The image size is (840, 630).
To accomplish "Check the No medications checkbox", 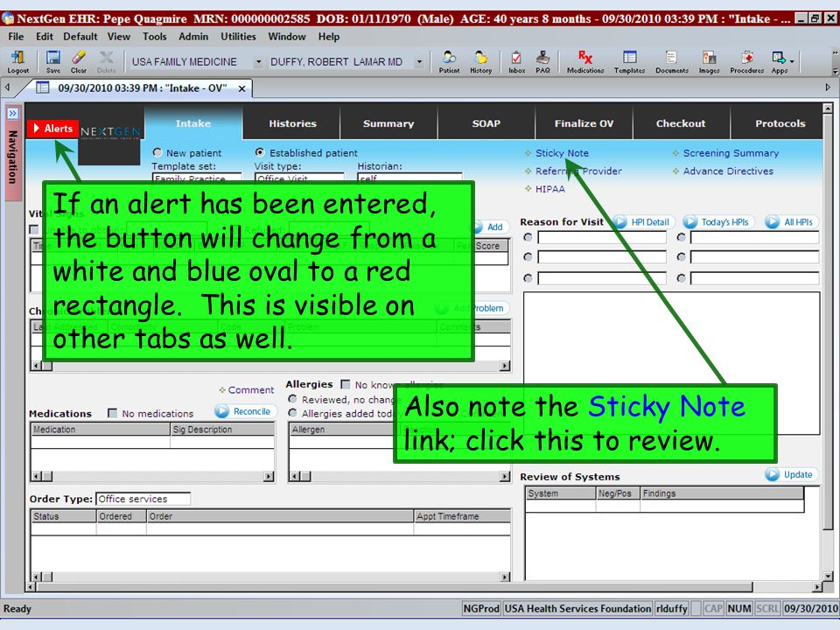I will (x=112, y=413).
